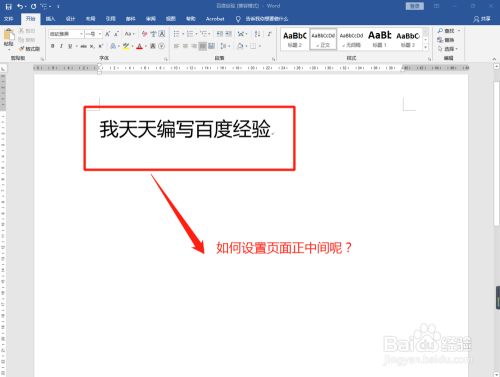Apply the 正文 (Normal) style
The height and width of the screenshot is (377, 500).
click(323, 39)
